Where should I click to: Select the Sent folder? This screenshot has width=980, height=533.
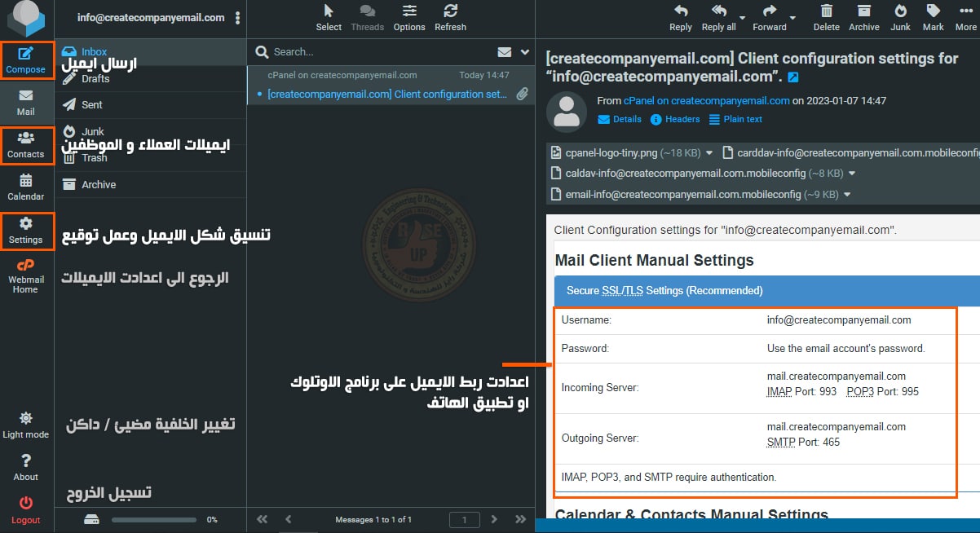(x=91, y=105)
